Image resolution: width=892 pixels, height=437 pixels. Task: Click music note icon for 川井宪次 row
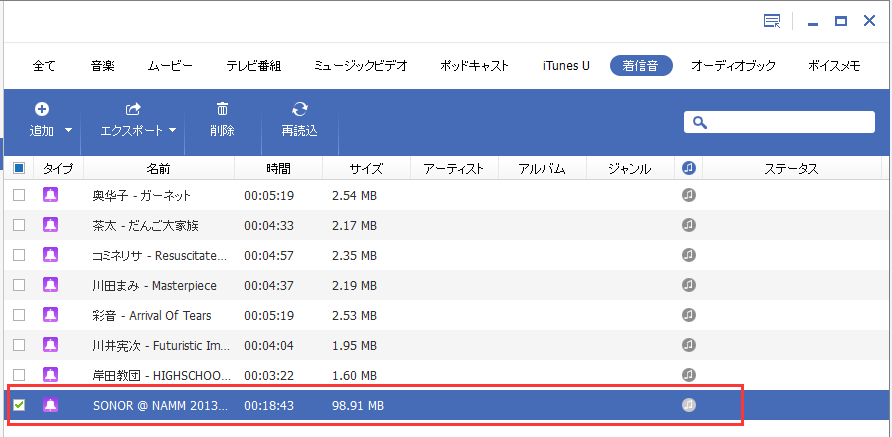689,344
